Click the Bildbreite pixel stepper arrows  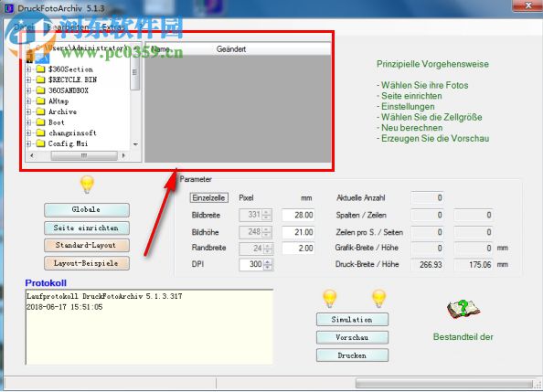tap(267, 215)
